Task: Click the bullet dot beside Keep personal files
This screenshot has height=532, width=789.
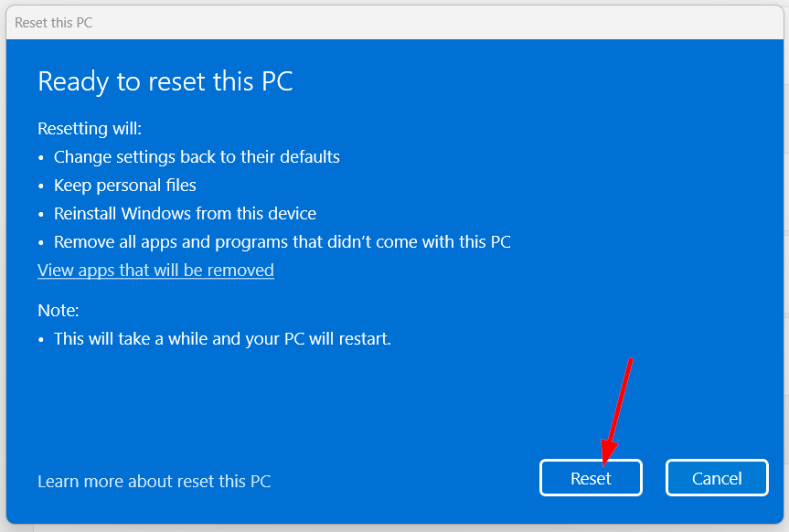Action: pos(41,186)
